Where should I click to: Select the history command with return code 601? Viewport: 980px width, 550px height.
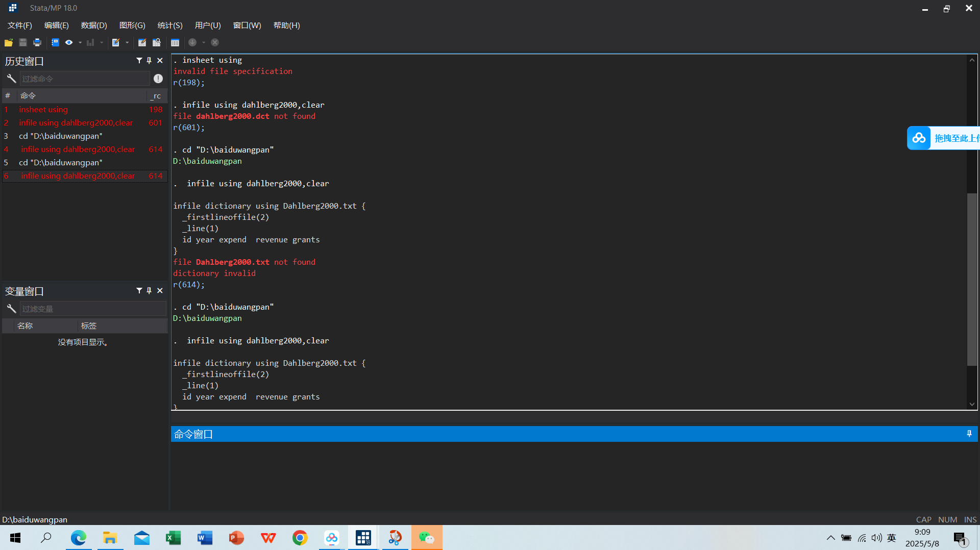(85, 123)
